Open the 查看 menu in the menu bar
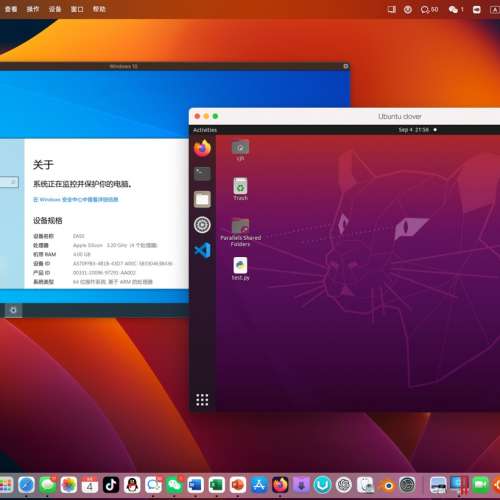 (11, 9)
